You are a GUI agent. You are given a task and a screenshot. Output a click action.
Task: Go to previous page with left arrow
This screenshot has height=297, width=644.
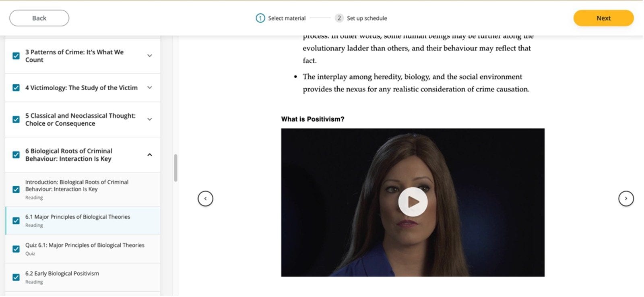click(x=205, y=199)
